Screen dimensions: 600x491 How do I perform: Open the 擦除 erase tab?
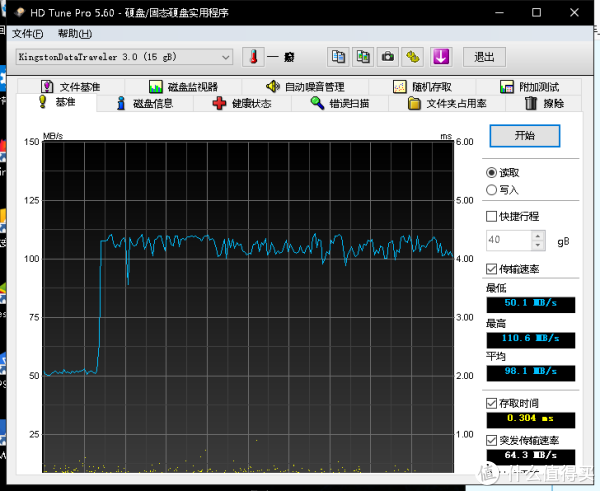pyautogui.click(x=544, y=103)
